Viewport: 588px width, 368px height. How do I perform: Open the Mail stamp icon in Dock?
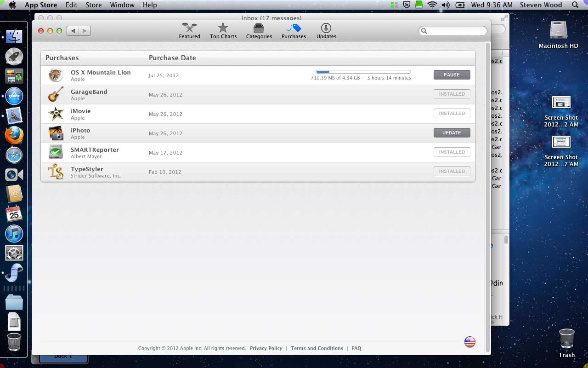14,116
